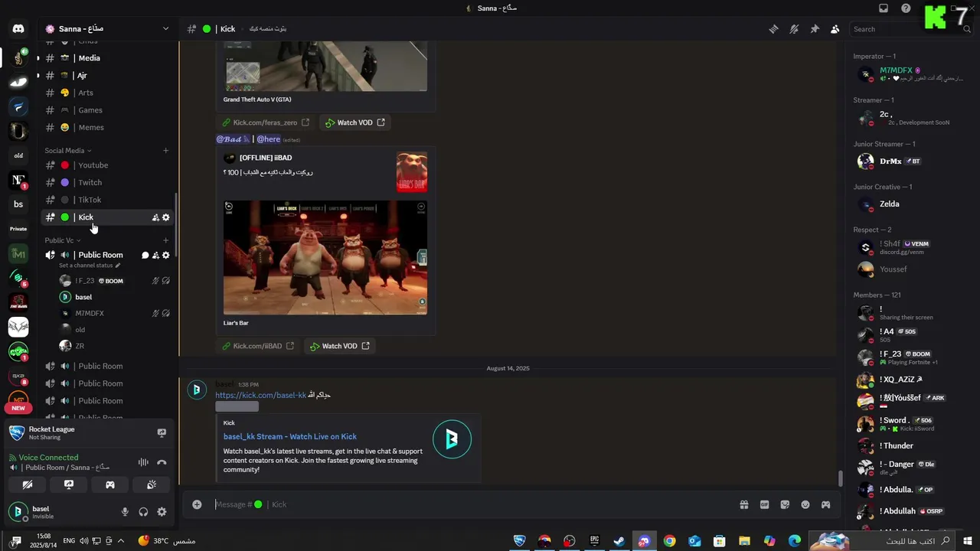Open Kick.com/feras_zero link button
The height and width of the screenshot is (551, 980).
266,122
